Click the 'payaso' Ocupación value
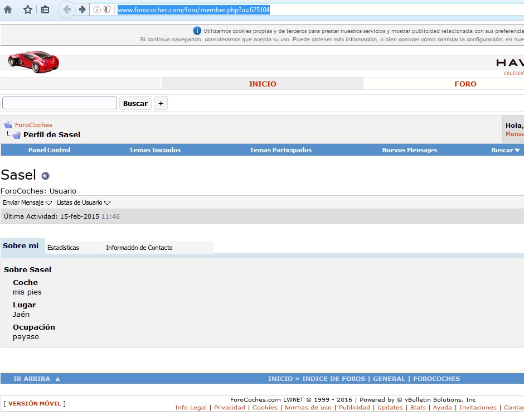The width and height of the screenshot is (524, 420). click(26, 337)
